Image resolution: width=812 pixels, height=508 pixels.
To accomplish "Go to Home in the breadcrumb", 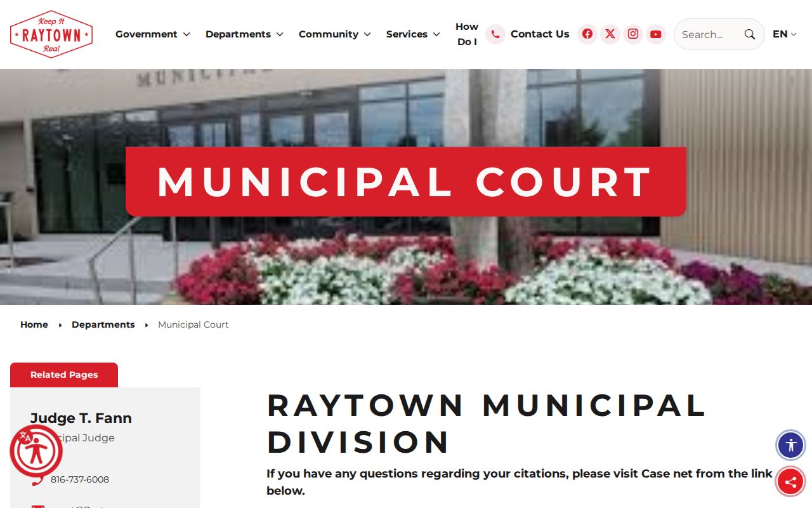I will point(34,324).
